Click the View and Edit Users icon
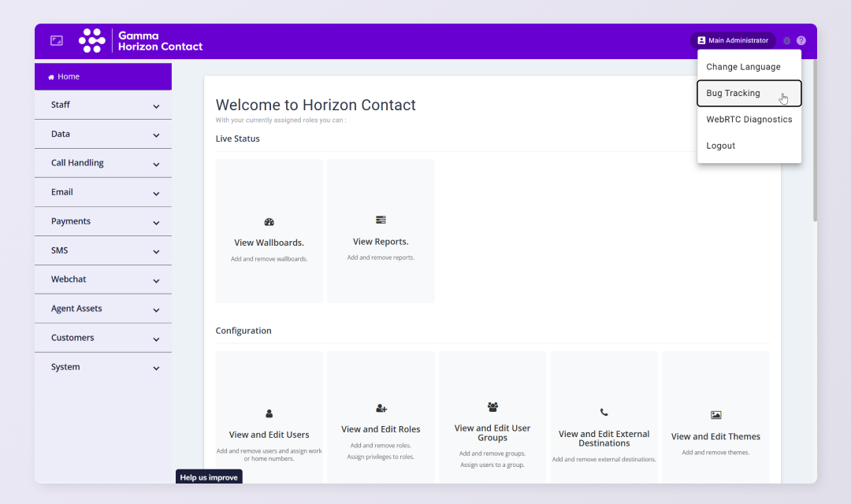Image resolution: width=851 pixels, height=504 pixels. point(269,413)
